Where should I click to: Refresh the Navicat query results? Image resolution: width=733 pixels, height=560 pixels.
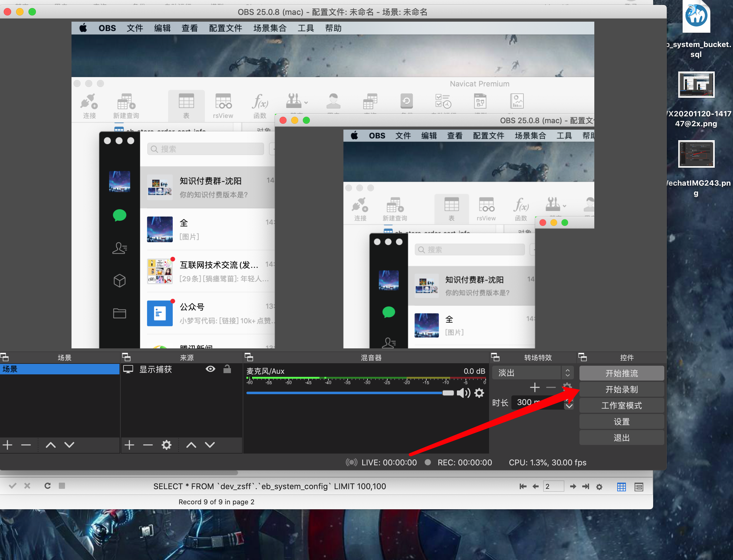coord(47,486)
